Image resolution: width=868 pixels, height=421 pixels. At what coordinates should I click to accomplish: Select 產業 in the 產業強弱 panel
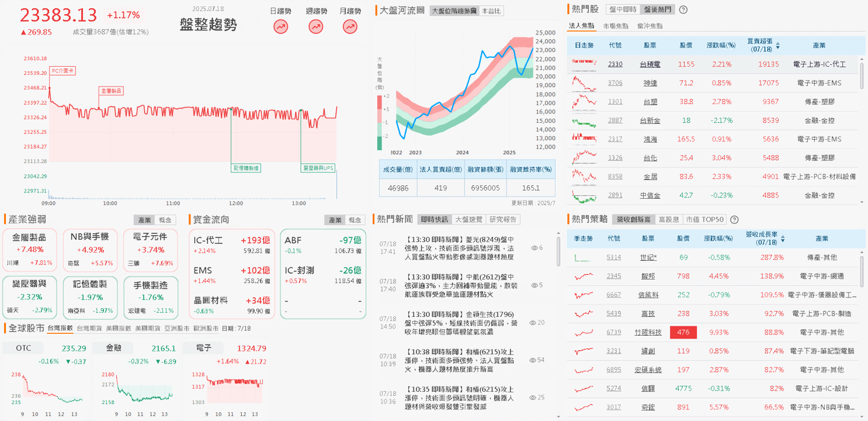tap(144, 220)
